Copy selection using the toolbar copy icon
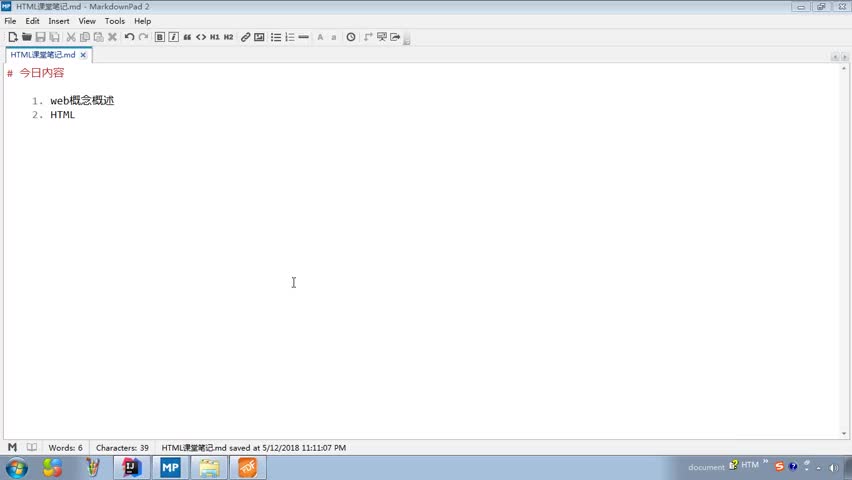This screenshot has width=852, height=480. 85,37
